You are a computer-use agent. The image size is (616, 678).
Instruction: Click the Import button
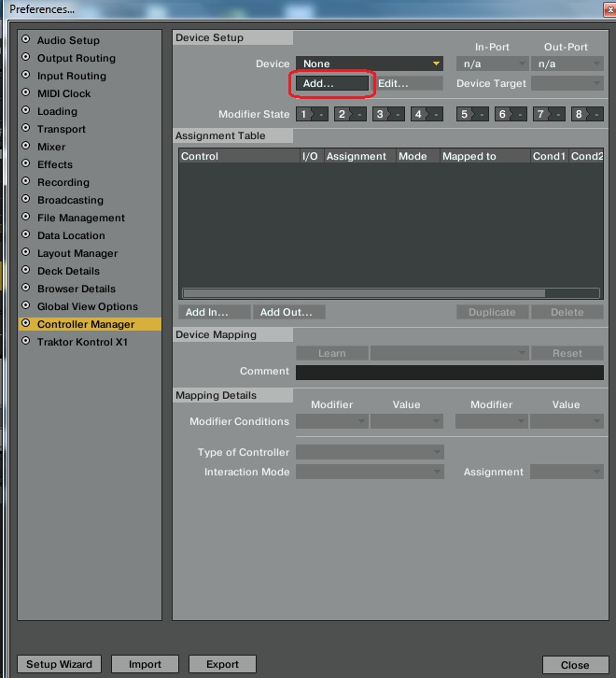point(145,664)
